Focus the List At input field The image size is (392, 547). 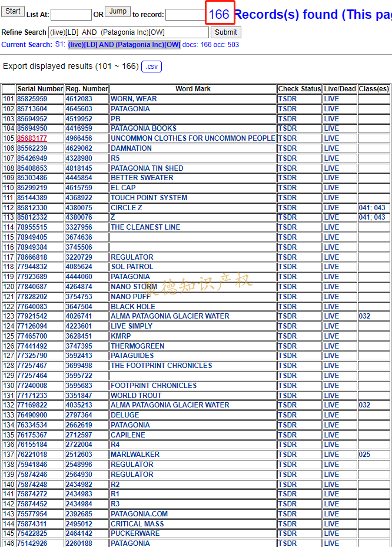[71, 15]
